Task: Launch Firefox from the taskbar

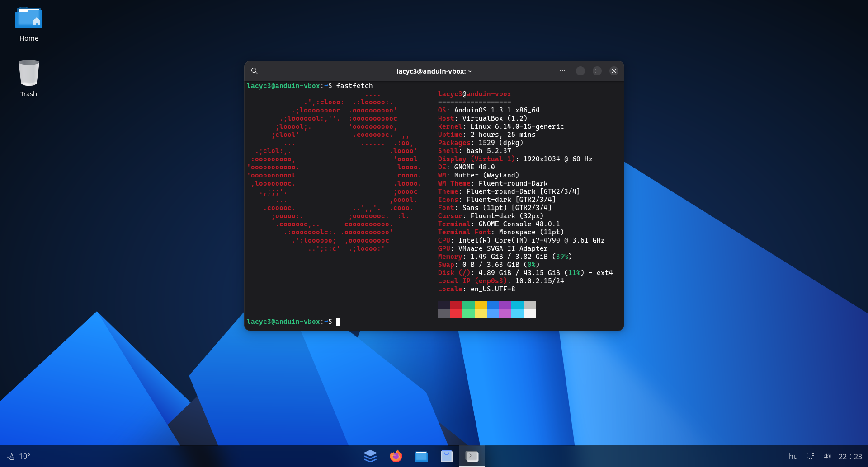Action: click(396, 456)
